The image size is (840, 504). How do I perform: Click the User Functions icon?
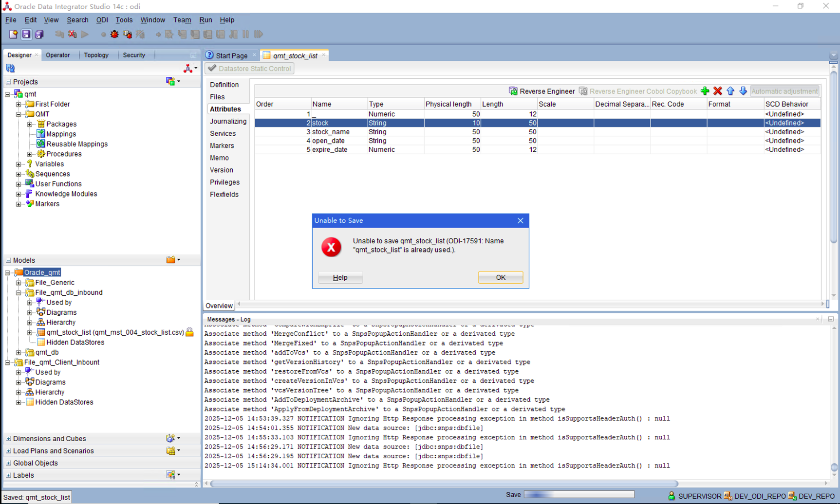pyautogui.click(x=29, y=184)
